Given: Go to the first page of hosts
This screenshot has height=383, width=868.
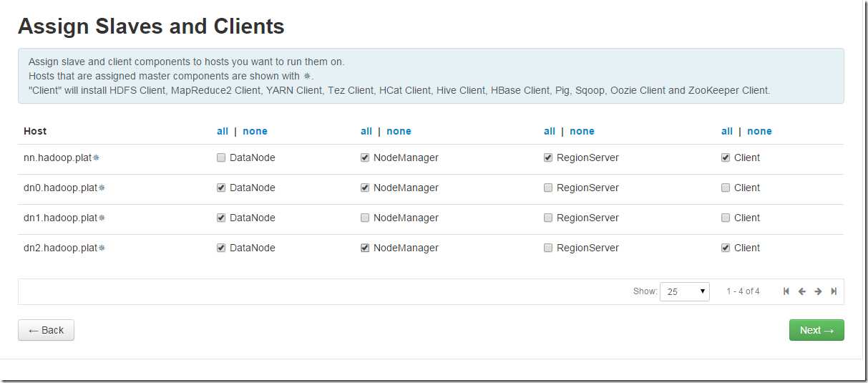Looking at the screenshot, I should coord(786,291).
